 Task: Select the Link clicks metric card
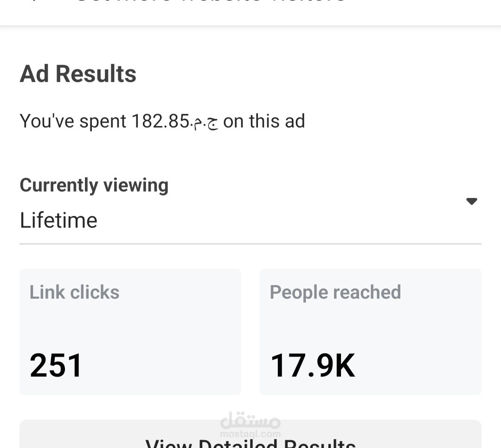tap(130, 332)
